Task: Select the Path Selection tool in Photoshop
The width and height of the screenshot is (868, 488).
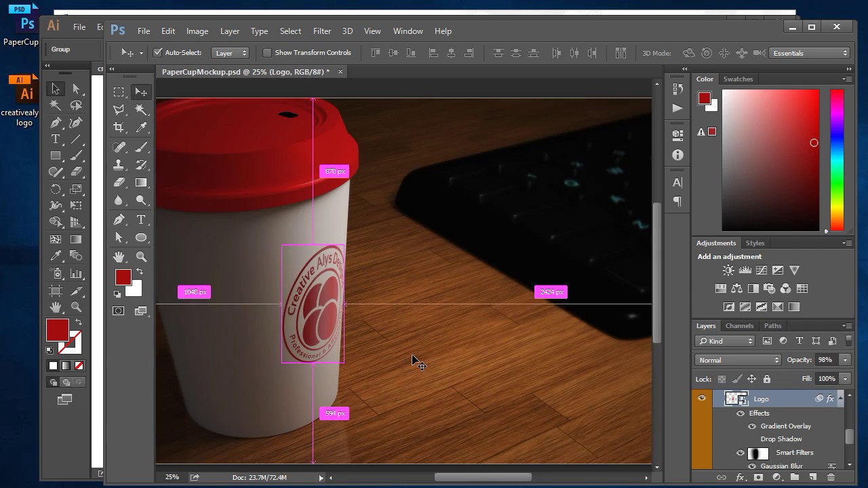Action: point(119,238)
